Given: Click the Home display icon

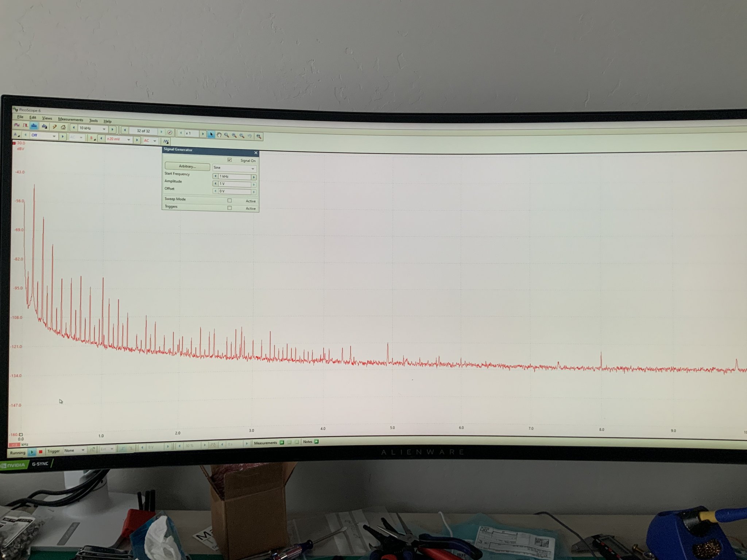Looking at the screenshot, I should [63, 127].
